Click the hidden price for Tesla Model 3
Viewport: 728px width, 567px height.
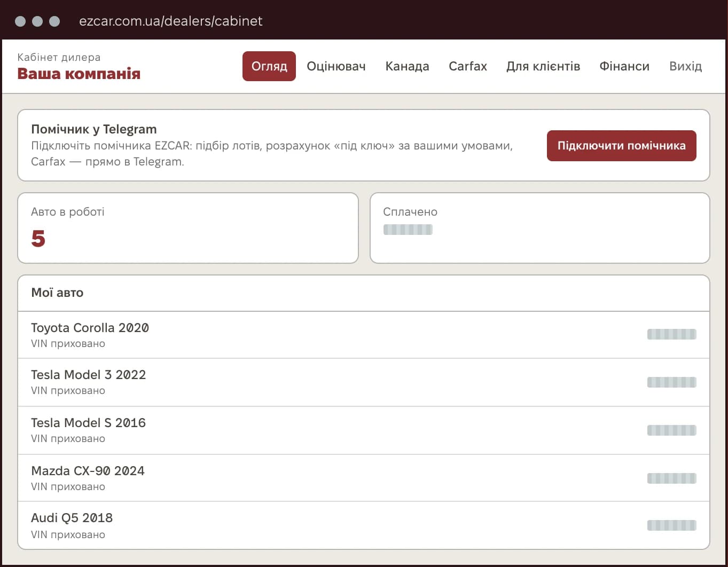click(672, 382)
